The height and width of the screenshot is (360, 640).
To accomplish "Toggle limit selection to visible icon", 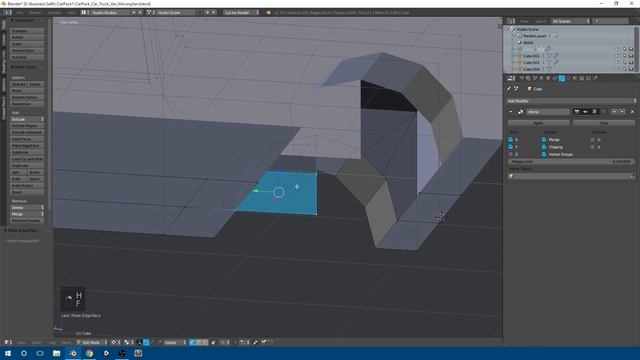I will pos(213,342).
